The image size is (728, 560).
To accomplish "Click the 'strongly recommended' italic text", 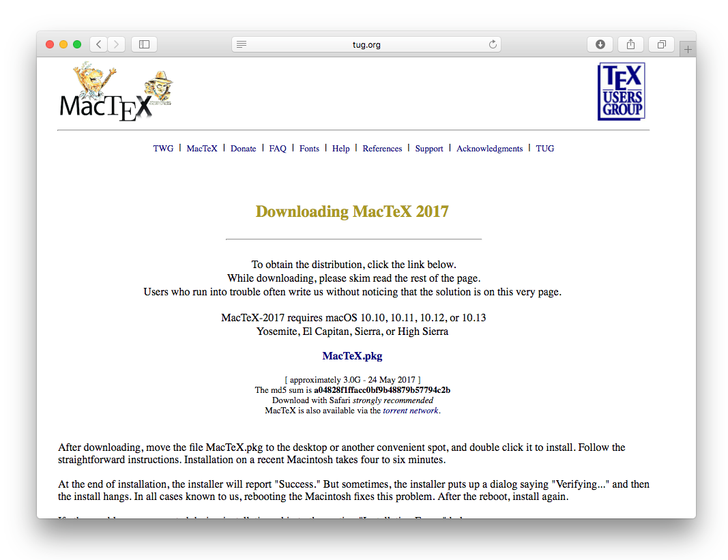I will 393,400.
